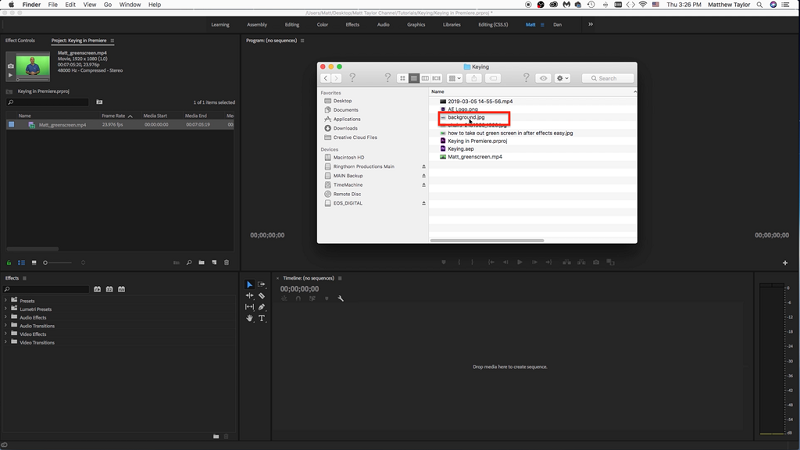Select the Hand tool
This screenshot has width=800, height=450.
coord(249,318)
